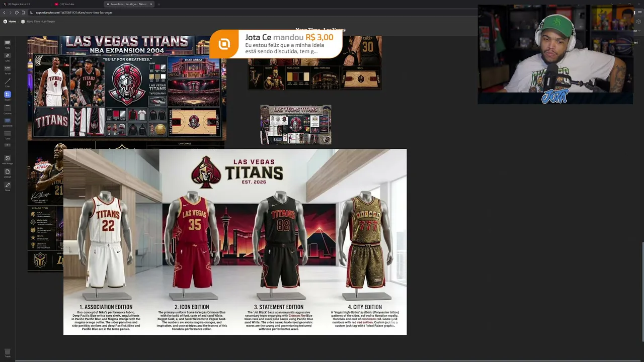Select the Kevin Garnett Legado Titan image
This screenshot has width=644, height=362.
(x=45, y=207)
